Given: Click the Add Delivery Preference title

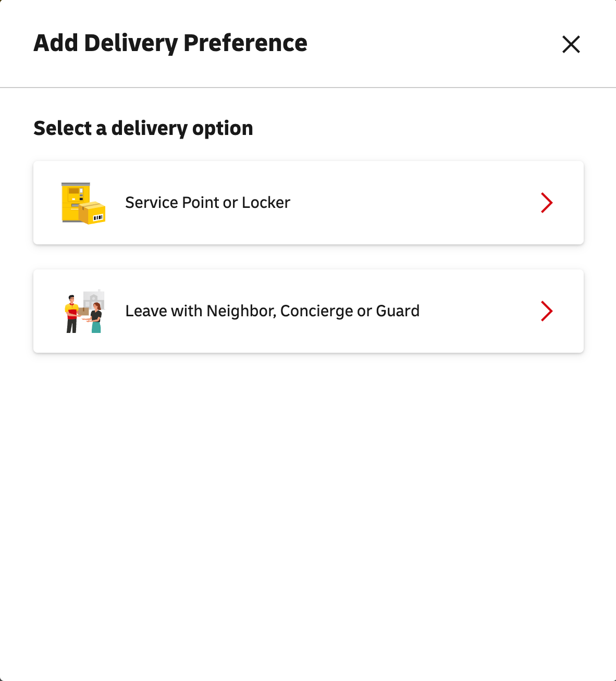Looking at the screenshot, I should 170,43.
